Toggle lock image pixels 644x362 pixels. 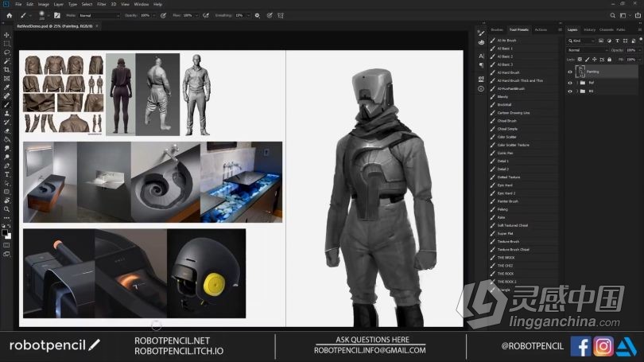[x=588, y=60]
